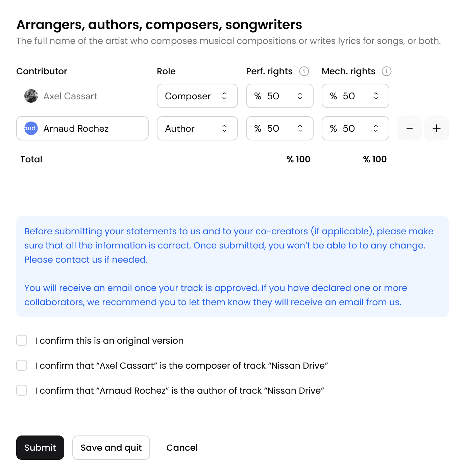This screenshot has width=465, height=476.
Task: Click Arnaud Rochez's blue avatar badge
Action: (31, 128)
